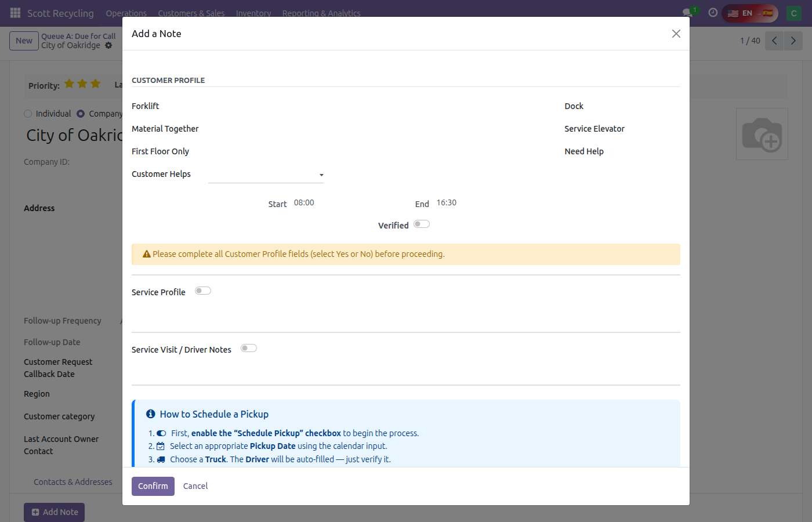812x522 pixels.
Task: Click the Forklift field label
Action: pos(145,106)
